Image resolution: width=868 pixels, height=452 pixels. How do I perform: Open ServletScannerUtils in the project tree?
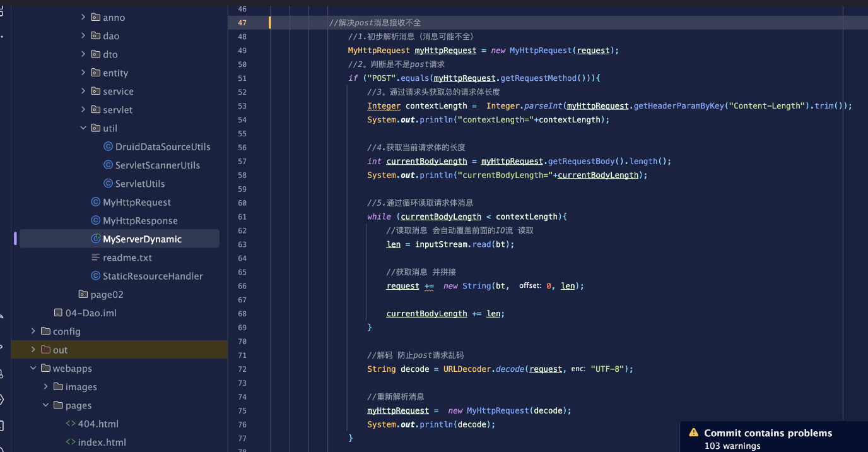(x=158, y=165)
